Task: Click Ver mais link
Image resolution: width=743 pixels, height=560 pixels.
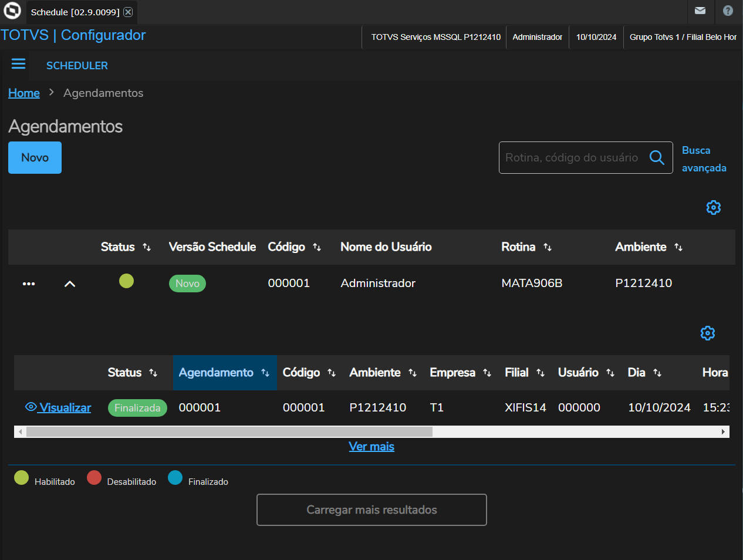Action: 372,446
